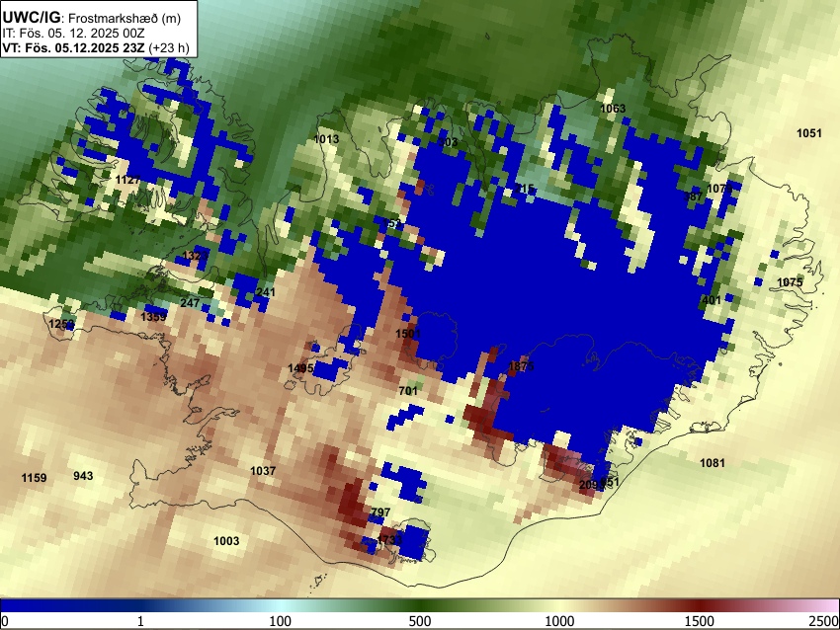Click the map value 1323
The image size is (840, 630).
click(195, 256)
